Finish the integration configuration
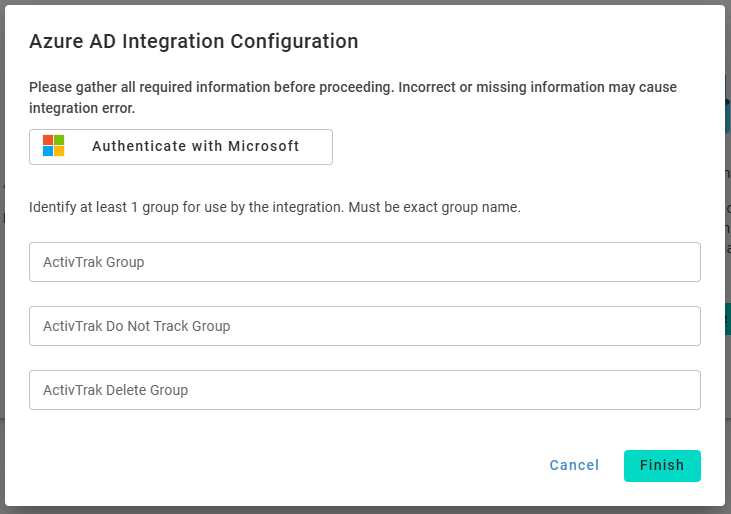Image resolution: width=731 pixels, height=514 pixels. [662, 466]
